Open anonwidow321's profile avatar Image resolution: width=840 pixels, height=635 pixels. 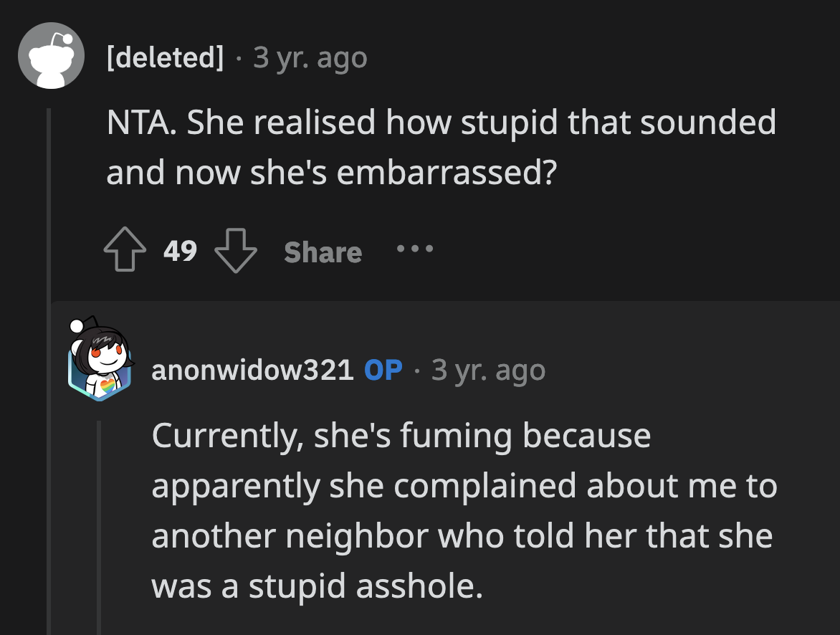point(101,361)
